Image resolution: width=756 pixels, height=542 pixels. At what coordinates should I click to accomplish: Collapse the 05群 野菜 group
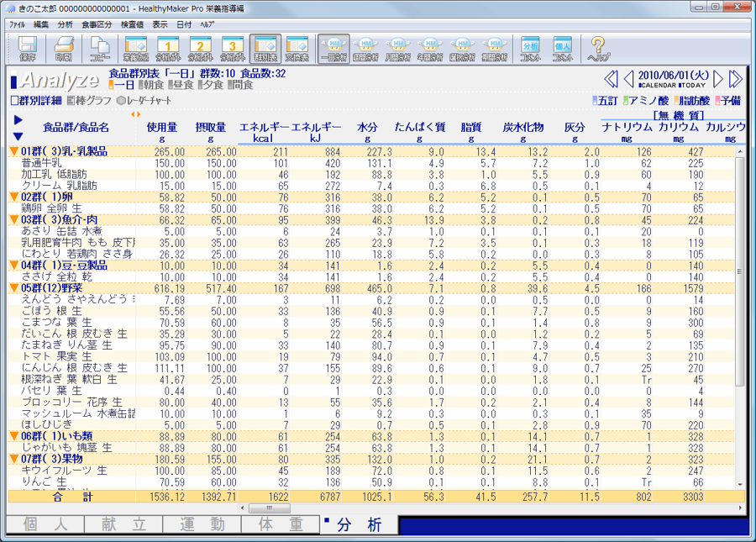pos(14,288)
